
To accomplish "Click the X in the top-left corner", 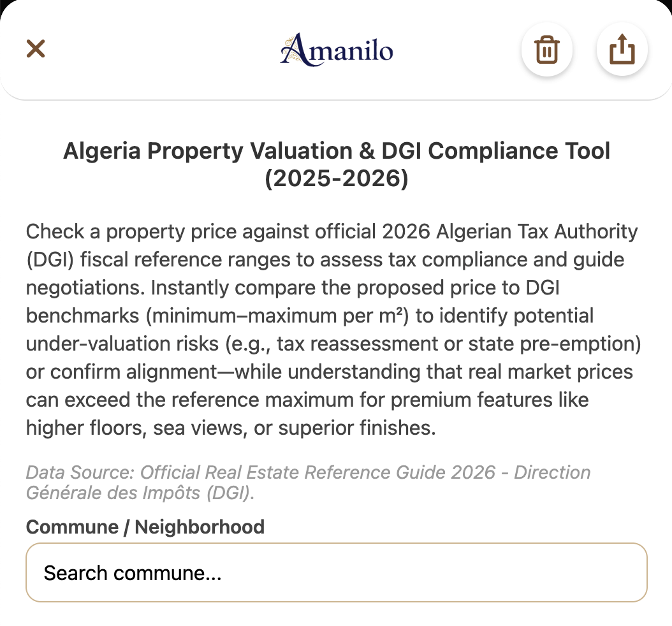I will [x=35, y=48].
